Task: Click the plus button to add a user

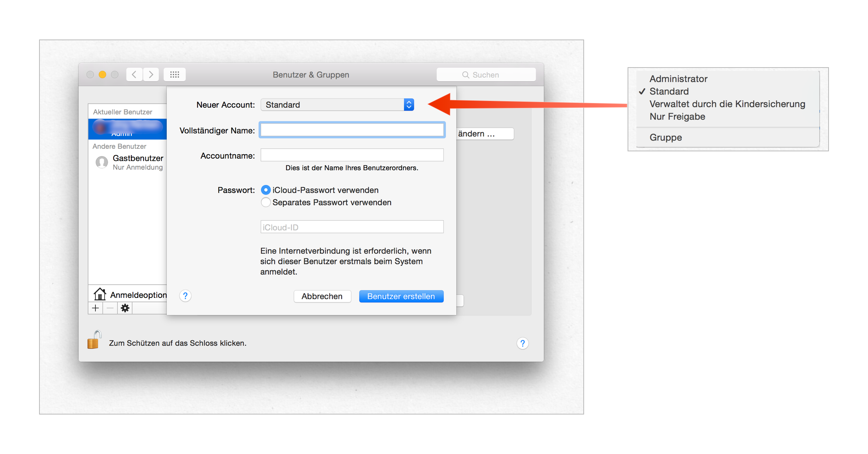Action: [x=95, y=308]
